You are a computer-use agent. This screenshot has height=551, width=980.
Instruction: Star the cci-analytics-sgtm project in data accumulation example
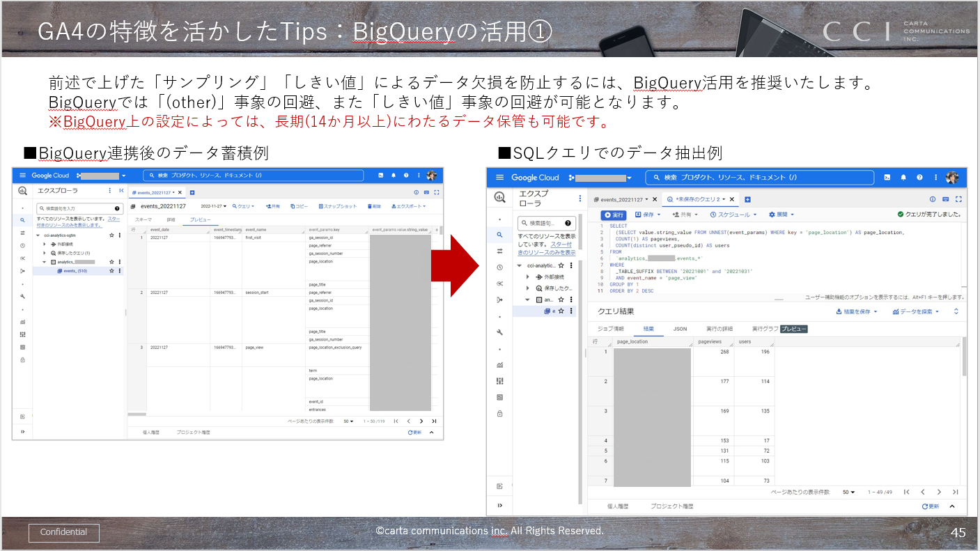[x=111, y=235]
